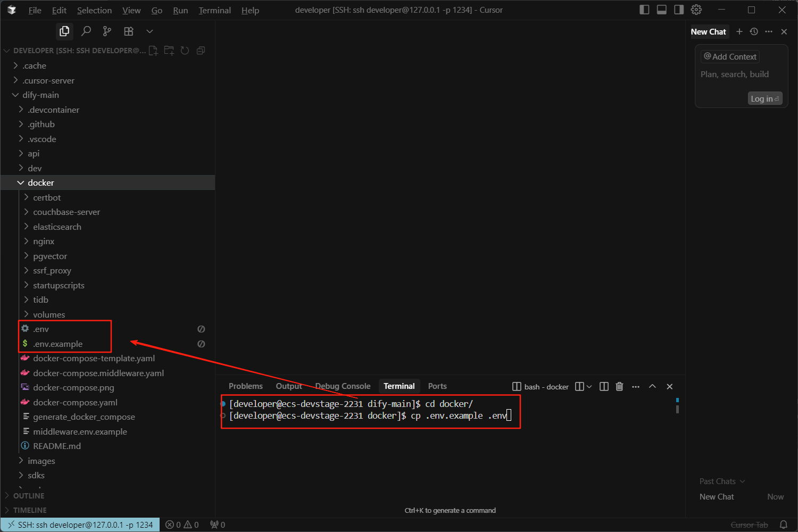Focus the Plan, search, build input
This screenshot has width=798, height=532.
pyautogui.click(x=734, y=74)
